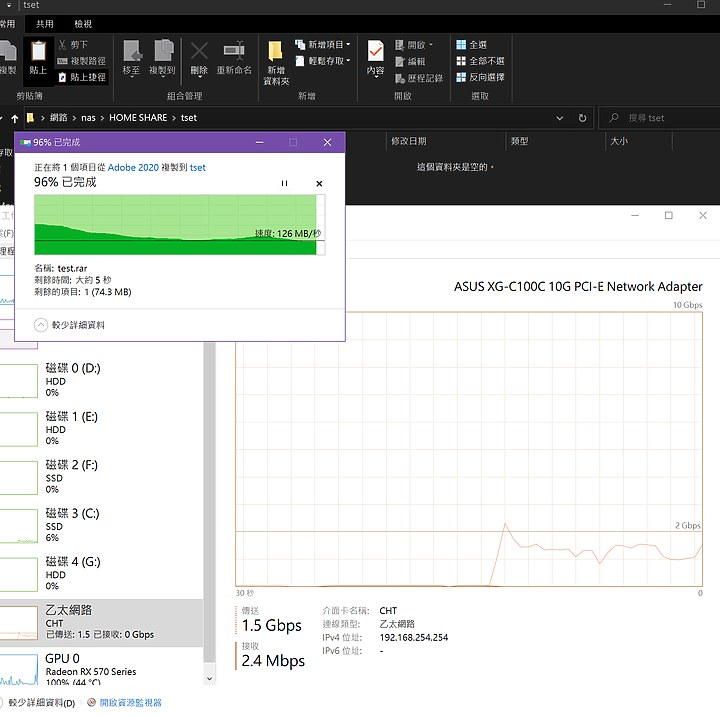Image resolution: width=720 pixels, height=716 pixels.
Task: Click the 網路 breadcrumb in address bar
Action: point(58,118)
